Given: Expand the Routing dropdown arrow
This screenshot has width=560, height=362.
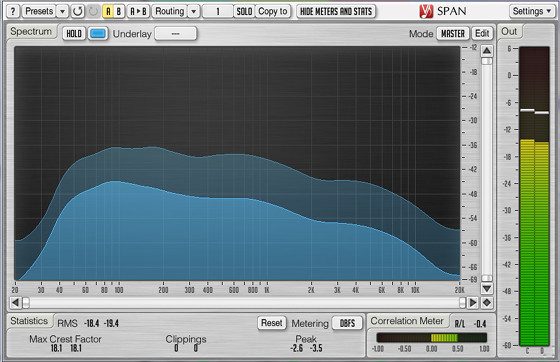Looking at the screenshot, I should 194,11.
